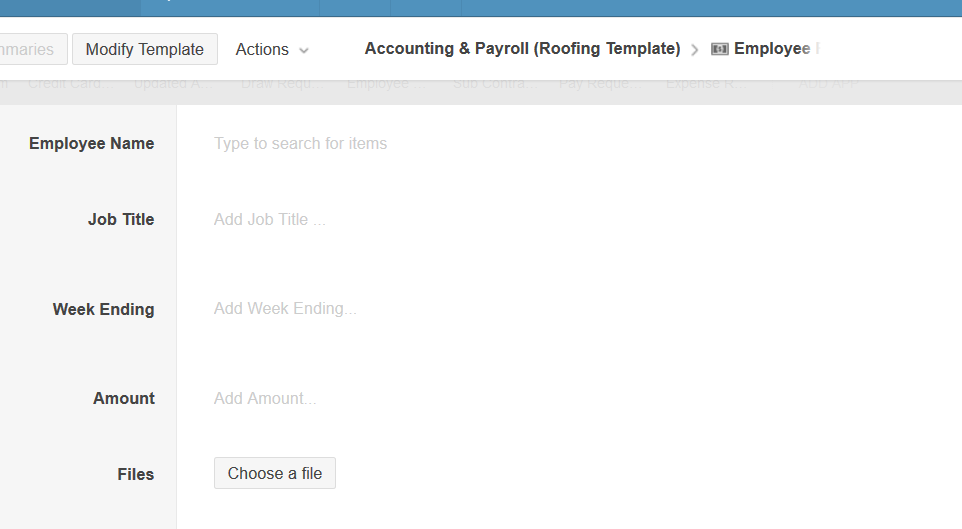Screen dimensions: 962x529
Task: Switch to the Credit Card app tab
Action: tap(68, 84)
